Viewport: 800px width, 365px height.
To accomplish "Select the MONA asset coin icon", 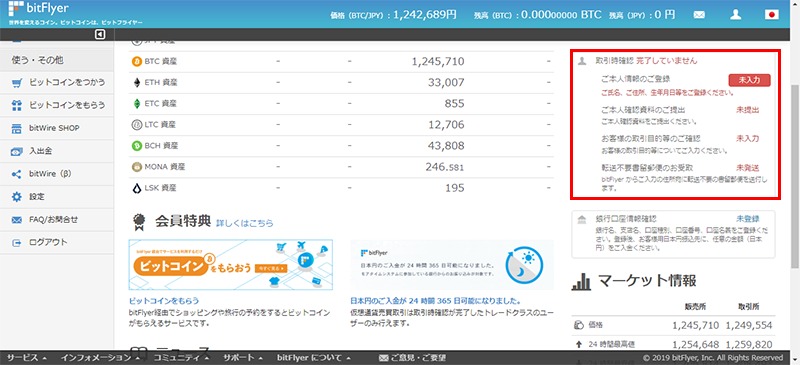I will tap(137, 167).
